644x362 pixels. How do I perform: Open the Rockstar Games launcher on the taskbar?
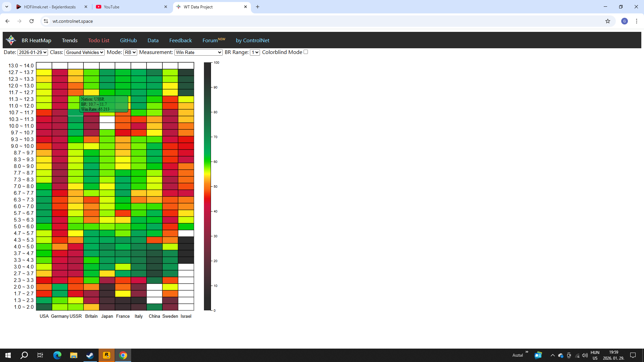pos(106,355)
